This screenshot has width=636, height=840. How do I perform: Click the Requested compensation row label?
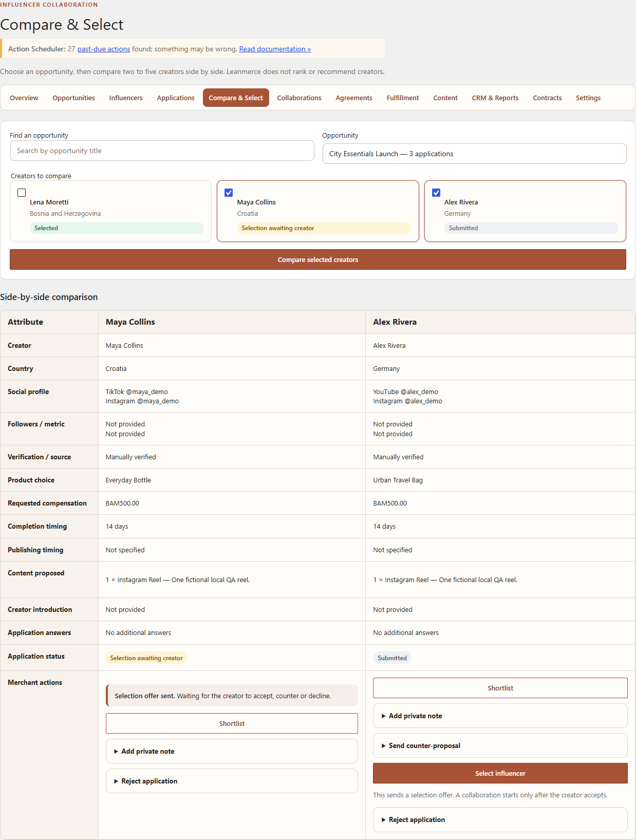pos(47,503)
